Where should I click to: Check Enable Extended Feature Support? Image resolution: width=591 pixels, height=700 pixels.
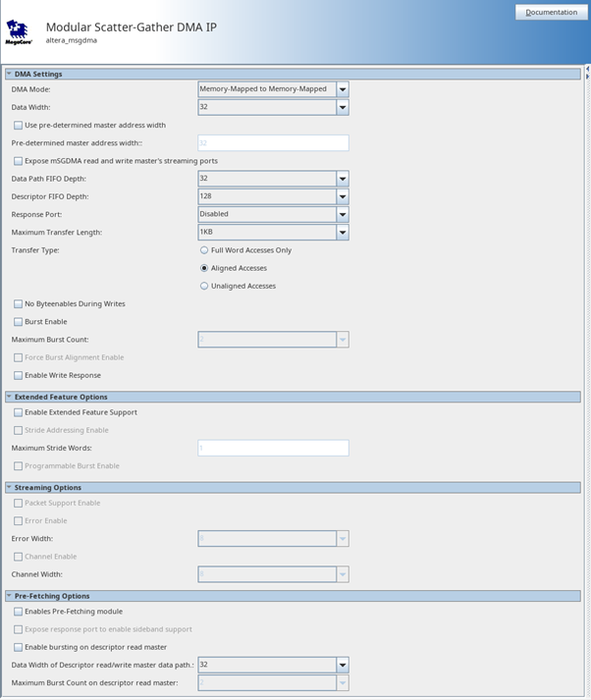[x=18, y=412]
